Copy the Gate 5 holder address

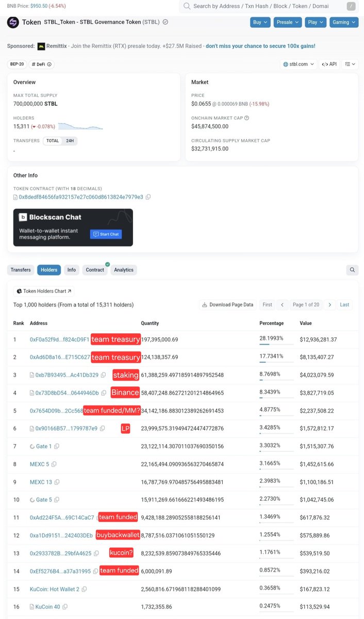pos(57,500)
